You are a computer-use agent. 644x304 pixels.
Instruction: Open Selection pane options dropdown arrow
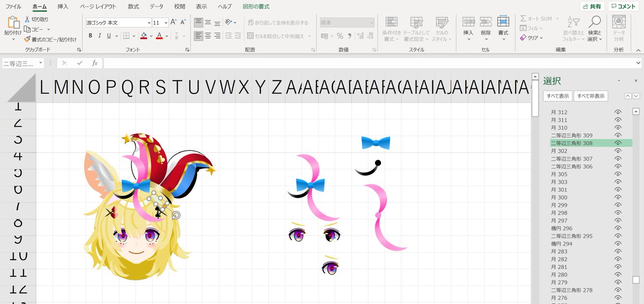(x=620, y=81)
